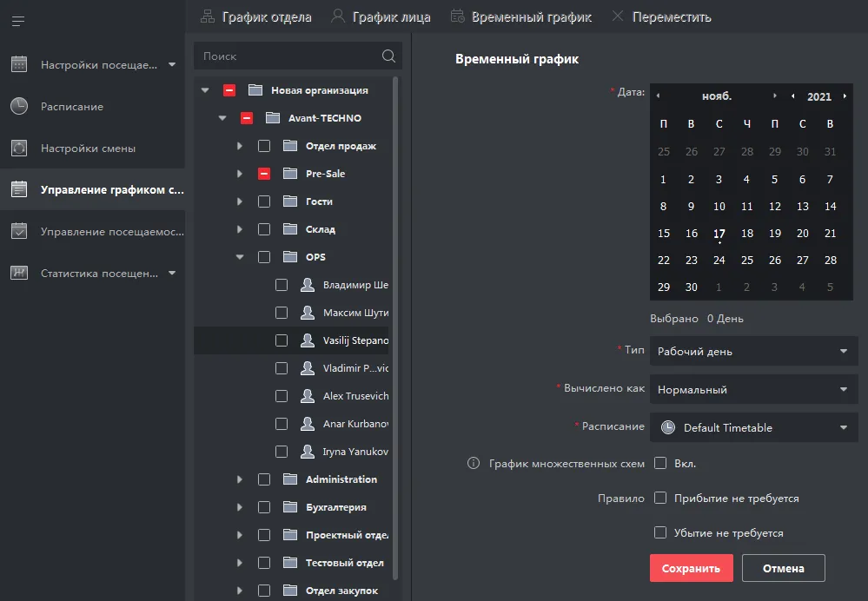Go to previous year in calendar

click(x=792, y=96)
